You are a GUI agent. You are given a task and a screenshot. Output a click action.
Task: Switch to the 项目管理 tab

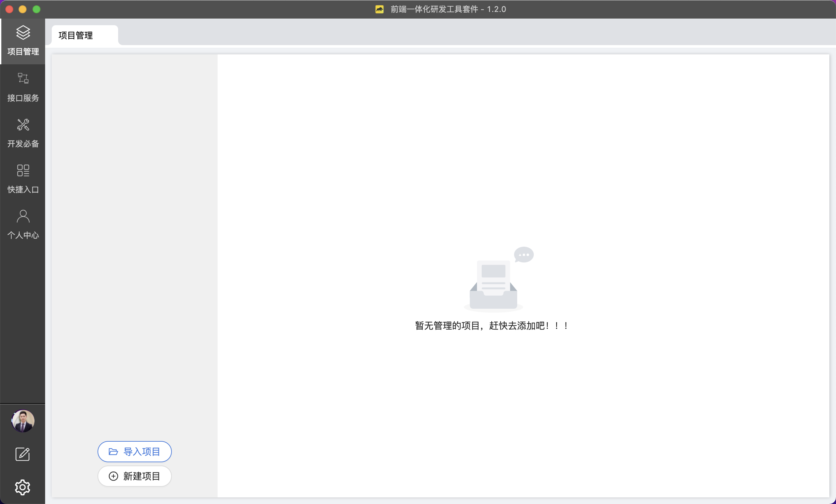[x=76, y=35]
